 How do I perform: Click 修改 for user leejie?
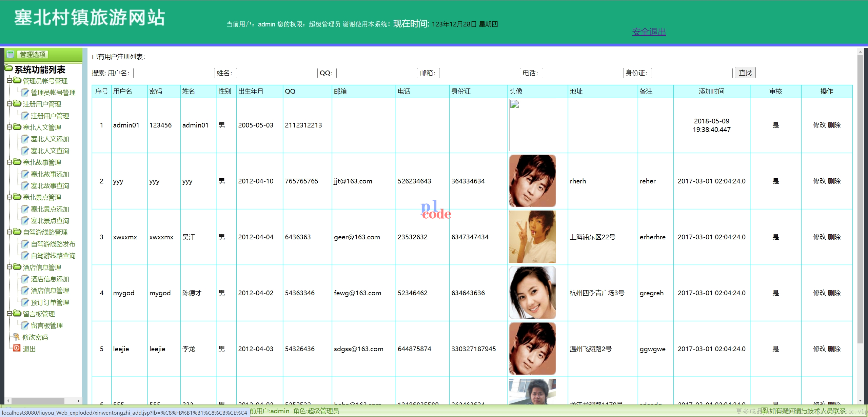[x=820, y=349]
